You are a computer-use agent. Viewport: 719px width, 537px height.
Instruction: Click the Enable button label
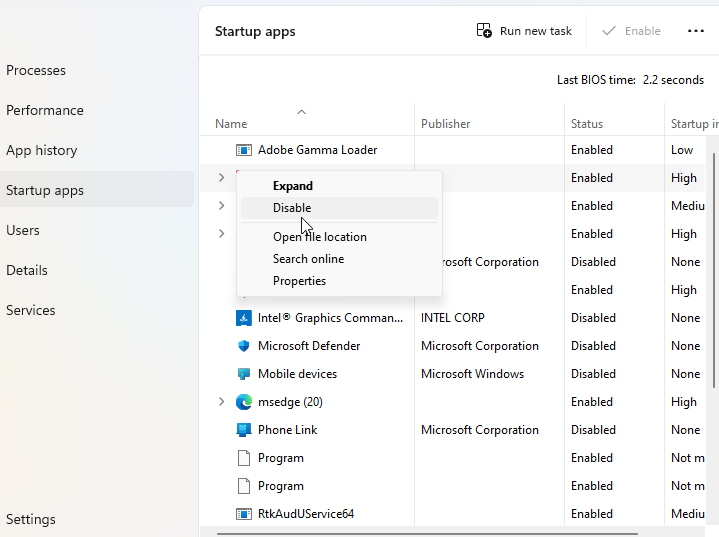(642, 31)
